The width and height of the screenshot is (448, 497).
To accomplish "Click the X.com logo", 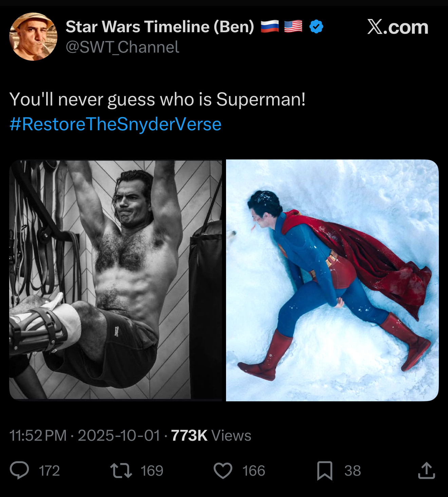I will [x=397, y=27].
